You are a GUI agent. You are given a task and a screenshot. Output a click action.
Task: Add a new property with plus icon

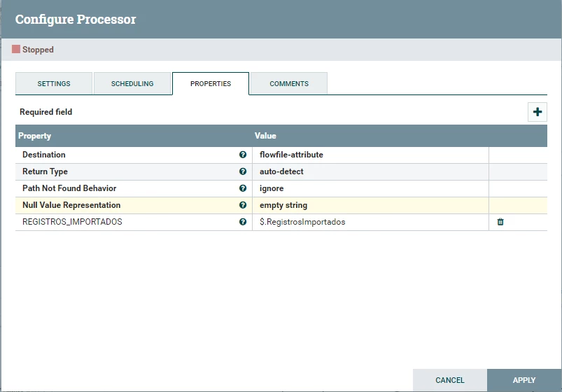click(x=538, y=112)
